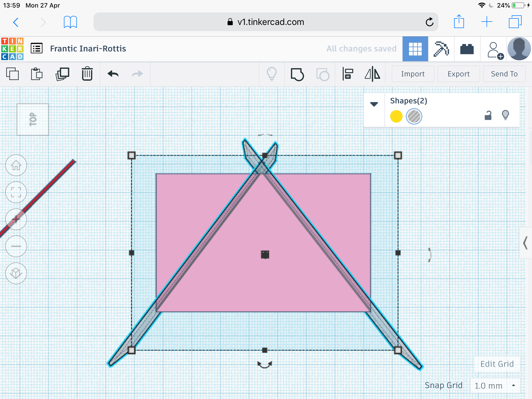Collapse the Shapes(2) inspector panel
This screenshot has width=532, height=399.
pos(374,104)
